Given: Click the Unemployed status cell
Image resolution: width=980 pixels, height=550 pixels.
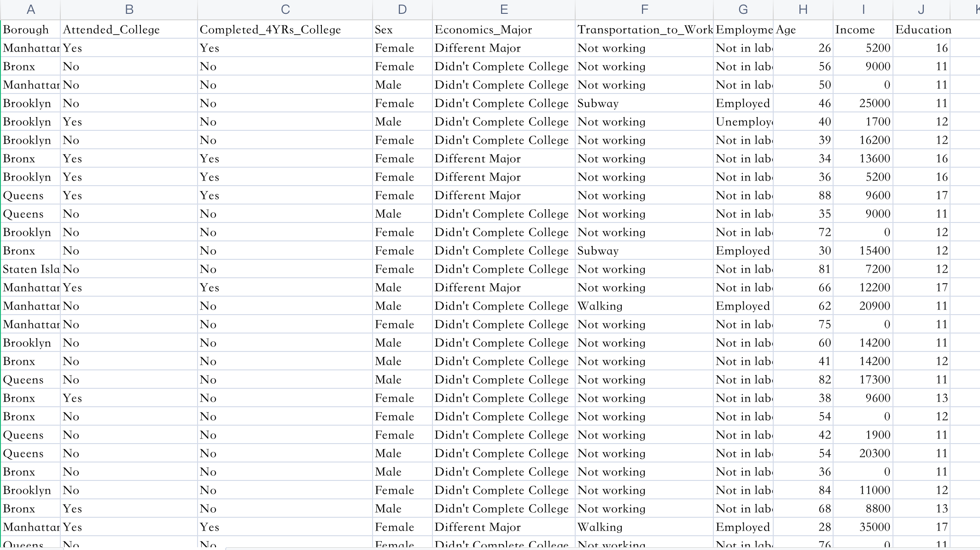Looking at the screenshot, I should 743,122.
